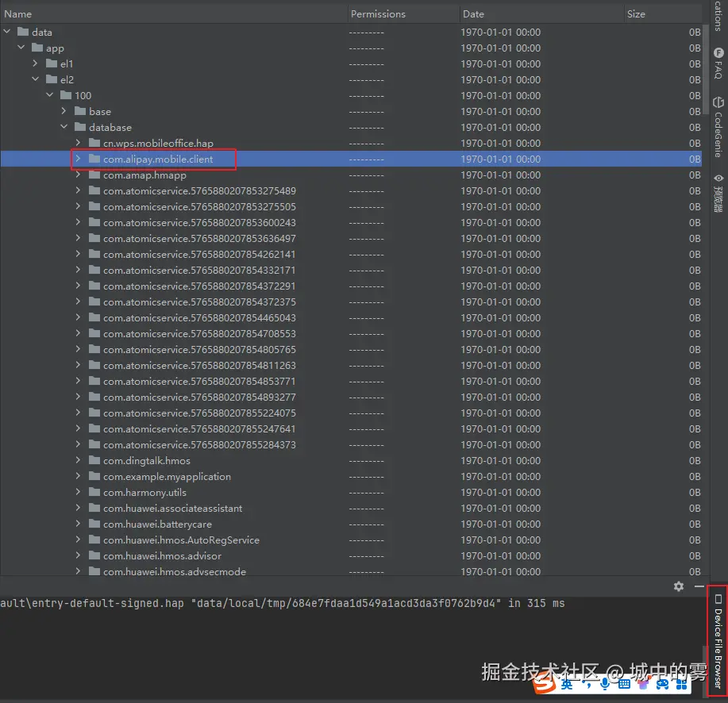Viewport: 728px width, 703px height.
Task: Click folder icon of com.example.myapplication
Action: (x=94, y=476)
